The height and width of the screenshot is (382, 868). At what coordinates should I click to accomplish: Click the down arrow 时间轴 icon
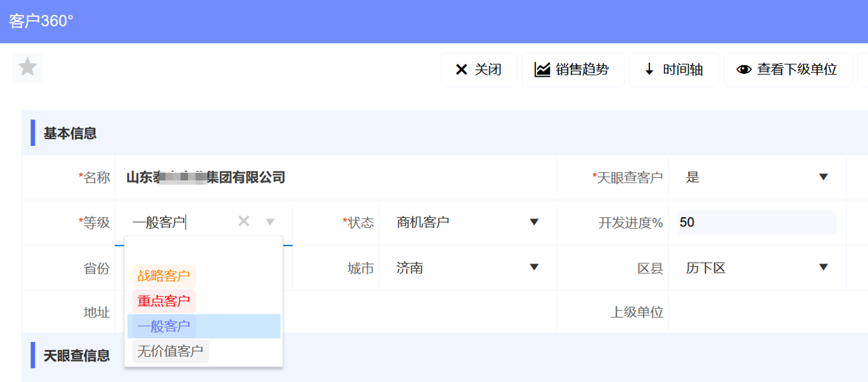pos(649,70)
